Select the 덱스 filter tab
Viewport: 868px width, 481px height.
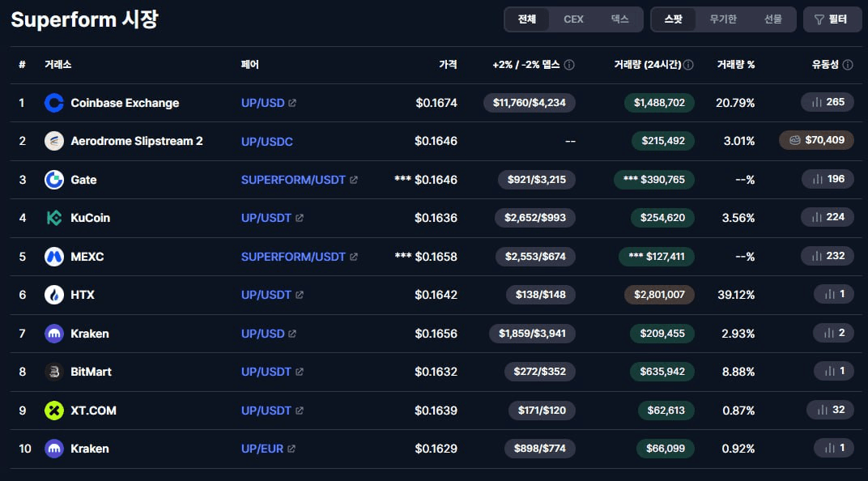[619, 19]
